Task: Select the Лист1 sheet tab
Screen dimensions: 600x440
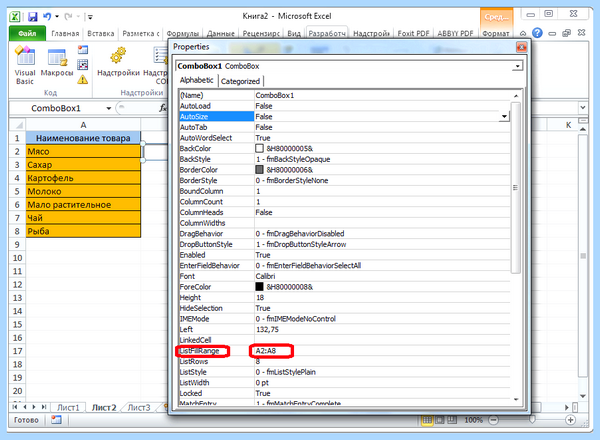Action: (x=68, y=407)
